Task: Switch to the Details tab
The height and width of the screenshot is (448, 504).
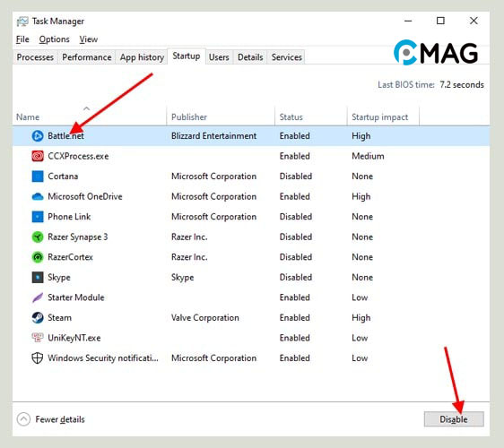Action: (x=250, y=57)
